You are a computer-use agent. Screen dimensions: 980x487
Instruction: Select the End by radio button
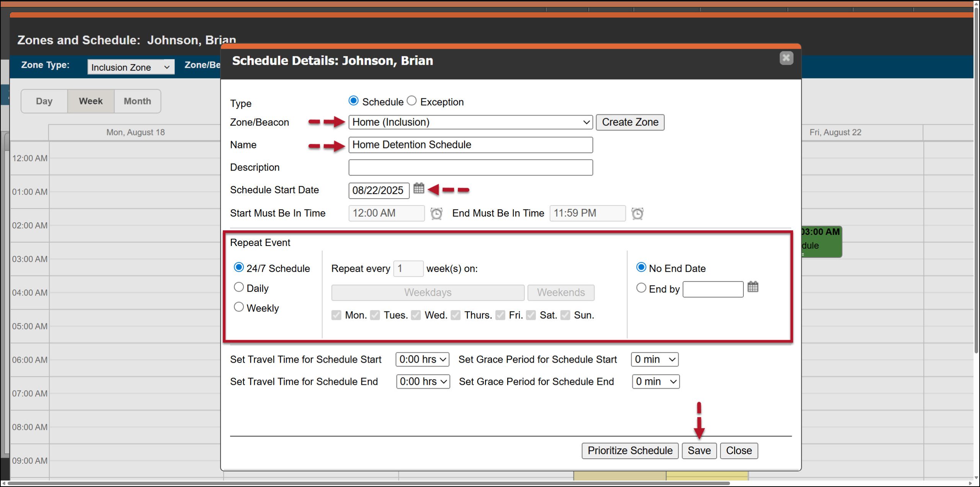pos(641,288)
